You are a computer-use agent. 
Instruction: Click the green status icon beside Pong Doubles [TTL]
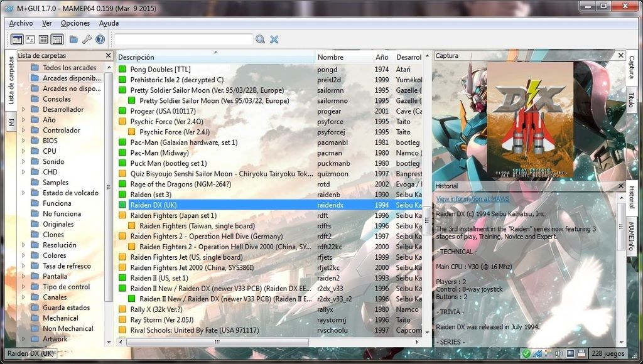coord(122,69)
